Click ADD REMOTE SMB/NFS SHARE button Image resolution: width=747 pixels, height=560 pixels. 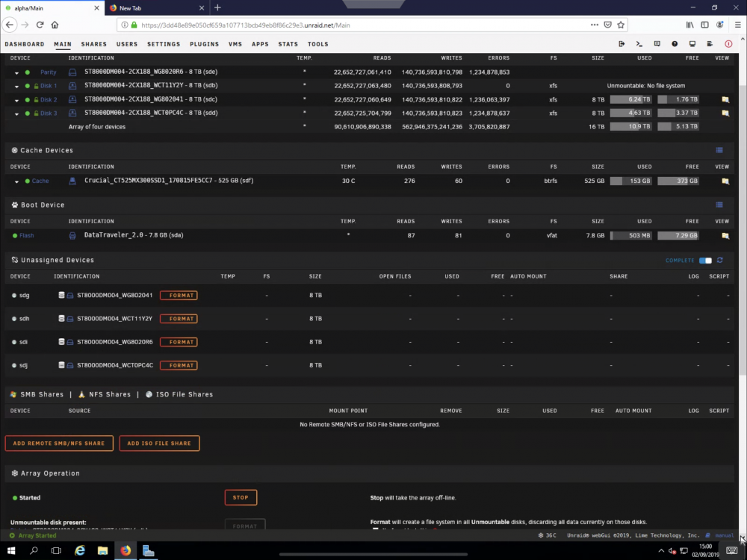[59, 444]
